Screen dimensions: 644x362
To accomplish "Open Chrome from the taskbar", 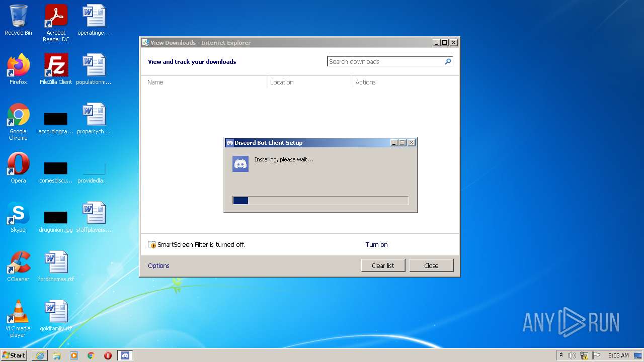I will coord(91,355).
